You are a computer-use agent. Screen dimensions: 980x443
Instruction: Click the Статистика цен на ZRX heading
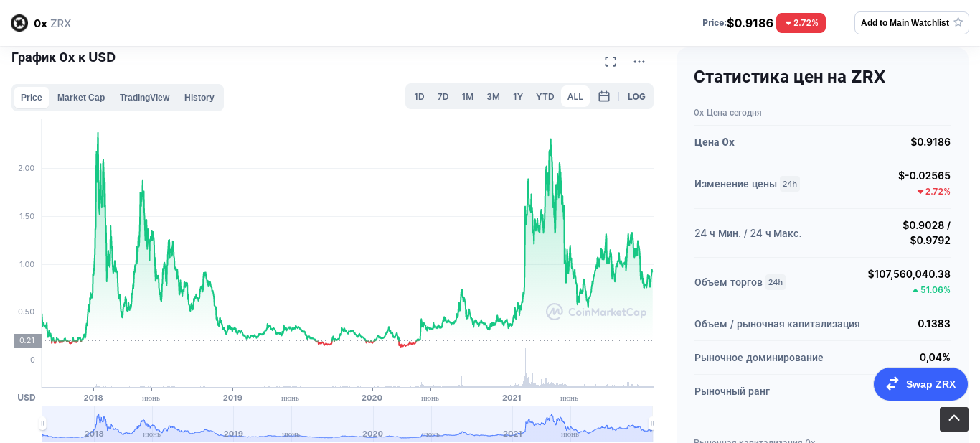789,77
